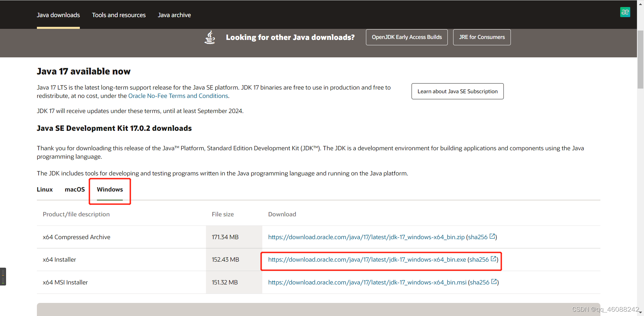This screenshot has height=316, width=644.
Task: Open the sha256 external link icon for msi
Action: coord(494,282)
